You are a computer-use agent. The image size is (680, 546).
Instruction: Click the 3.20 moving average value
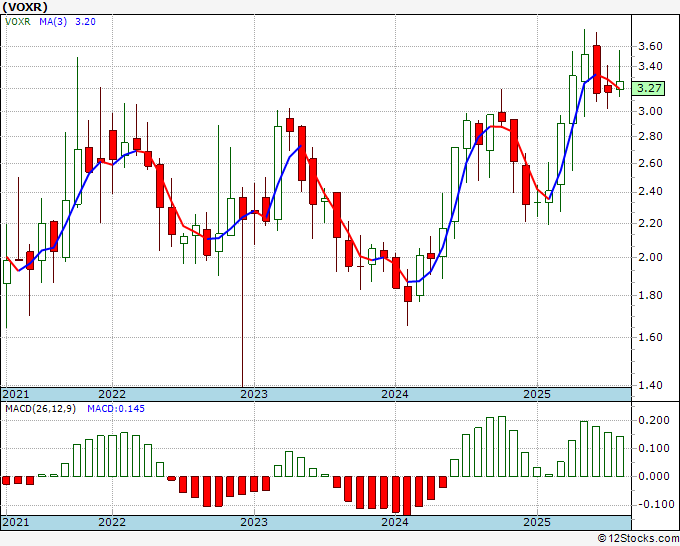85,22
